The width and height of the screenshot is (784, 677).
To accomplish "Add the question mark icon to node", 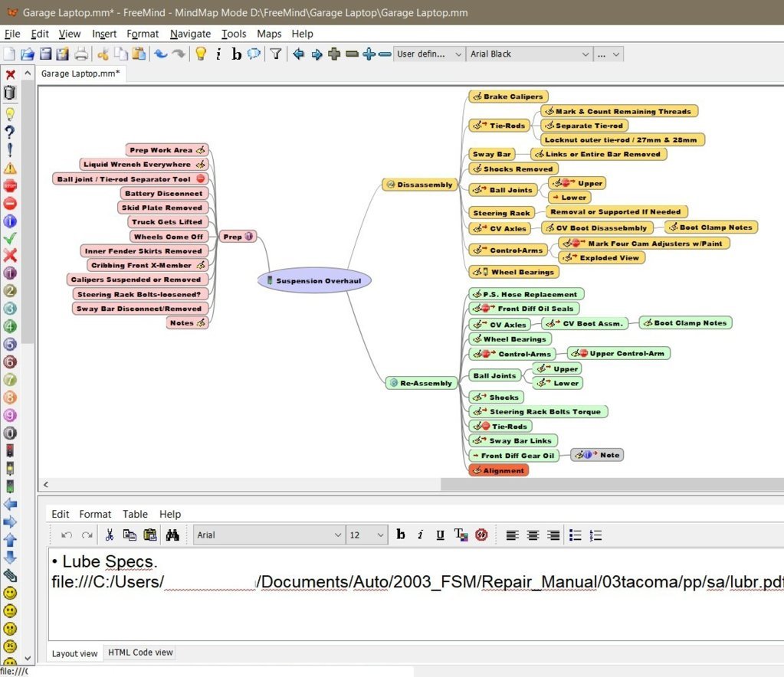I will (x=10, y=132).
